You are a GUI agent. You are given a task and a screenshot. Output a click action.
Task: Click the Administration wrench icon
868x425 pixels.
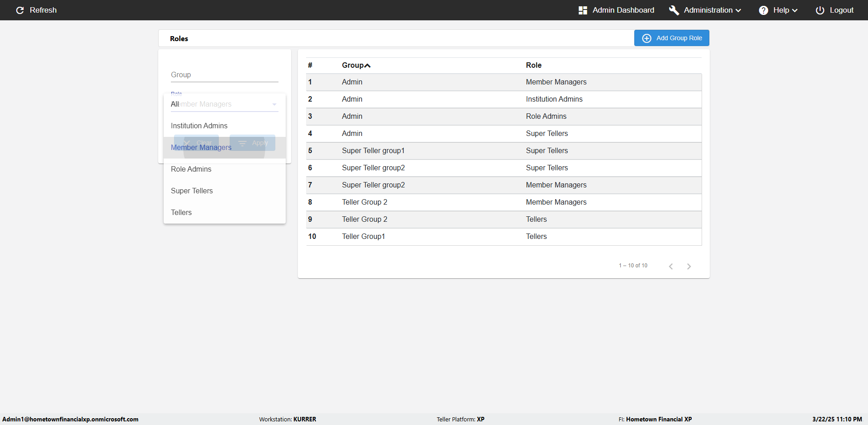[674, 10]
